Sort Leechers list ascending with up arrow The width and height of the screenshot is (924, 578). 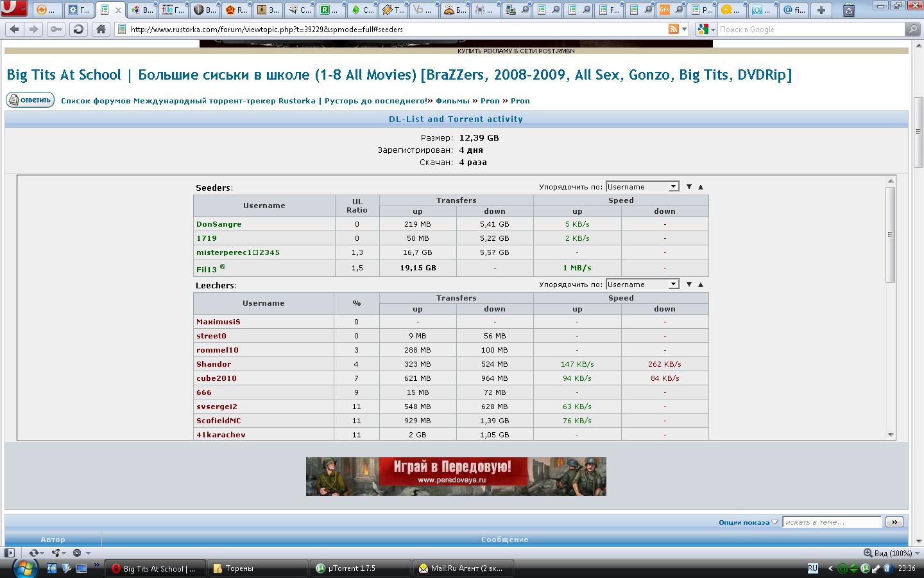coord(701,285)
